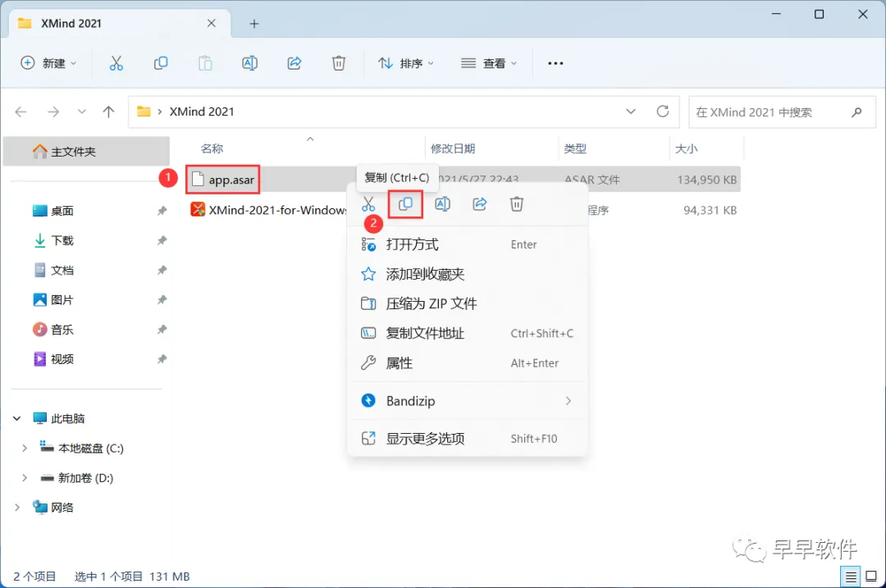Collapse the 此电脑 tree node
886x588 pixels.
click(x=17, y=418)
